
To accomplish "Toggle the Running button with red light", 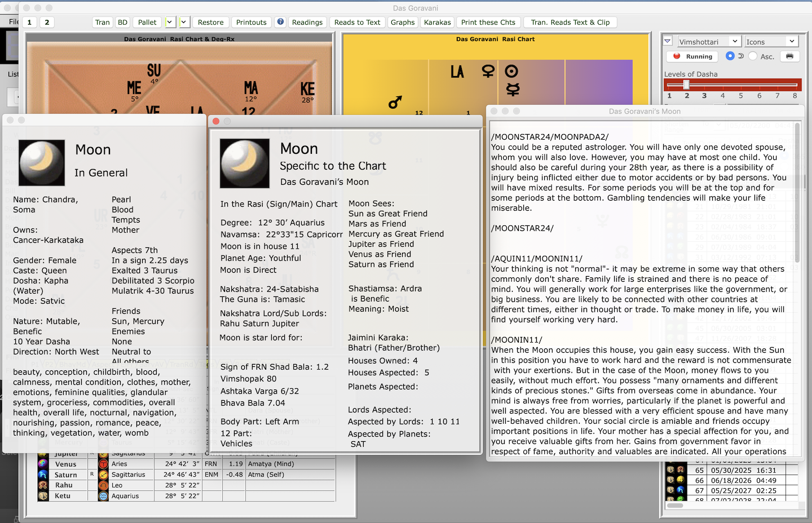I will click(x=692, y=56).
